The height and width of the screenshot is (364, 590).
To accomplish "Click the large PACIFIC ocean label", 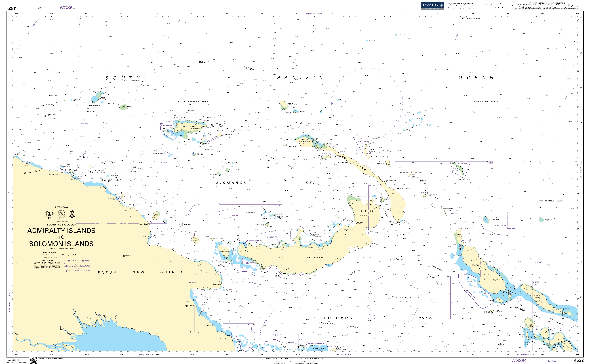I will 300,78.
